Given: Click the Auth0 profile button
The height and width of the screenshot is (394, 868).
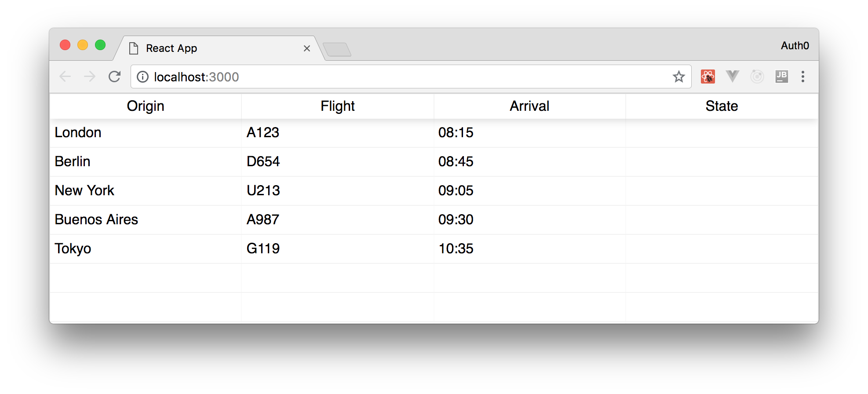Looking at the screenshot, I should (x=795, y=45).
